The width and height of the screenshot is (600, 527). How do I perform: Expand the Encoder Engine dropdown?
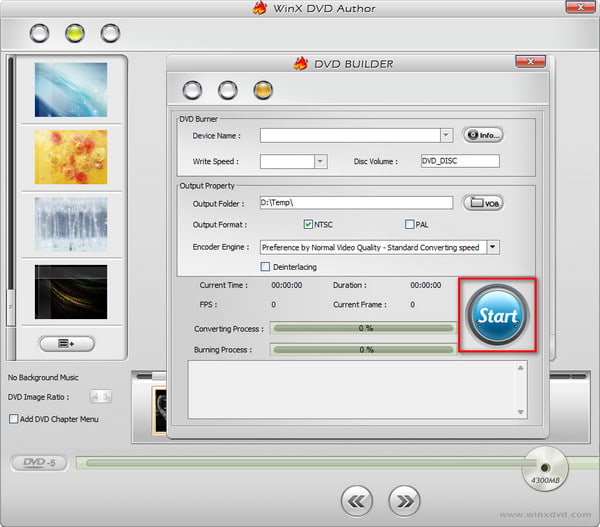pyautogui.click(x=493, y=247)
